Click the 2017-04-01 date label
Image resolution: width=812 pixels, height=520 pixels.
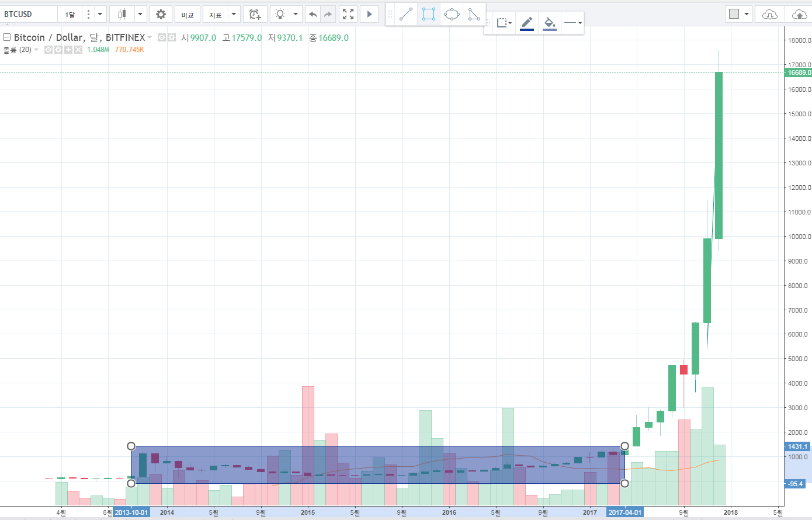pos(624,512)
